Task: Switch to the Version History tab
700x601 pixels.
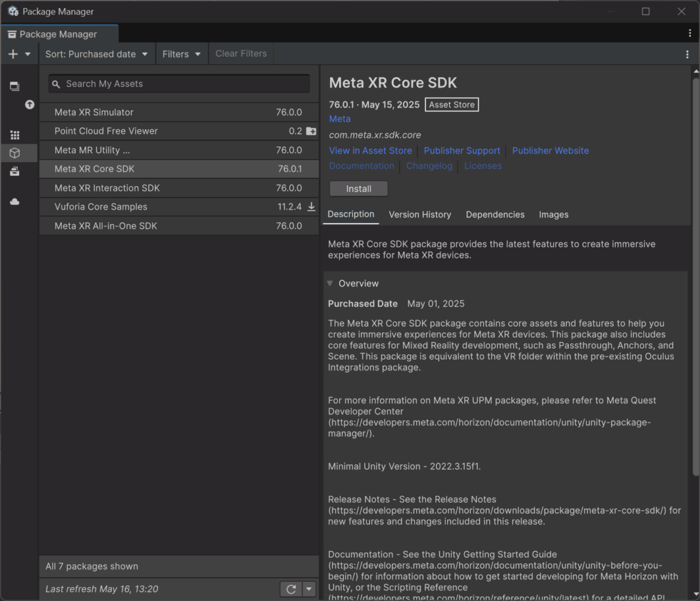Action: point(420,215)
